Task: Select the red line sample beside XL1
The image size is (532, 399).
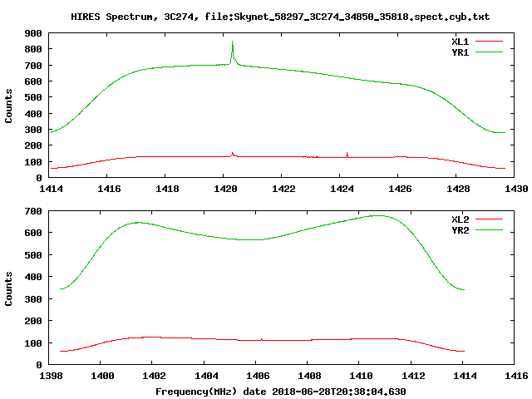Action: coord(489,42)
